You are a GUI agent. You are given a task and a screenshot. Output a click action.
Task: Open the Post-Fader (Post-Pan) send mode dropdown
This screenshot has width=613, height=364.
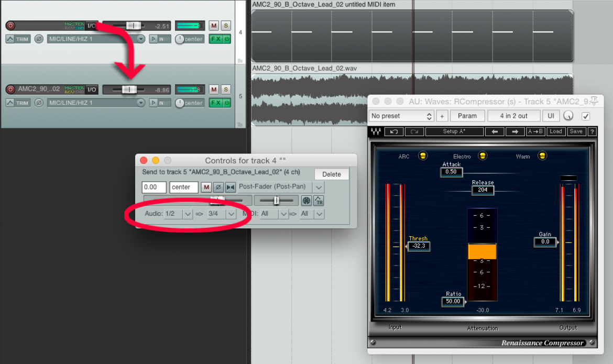click(281, 187)
